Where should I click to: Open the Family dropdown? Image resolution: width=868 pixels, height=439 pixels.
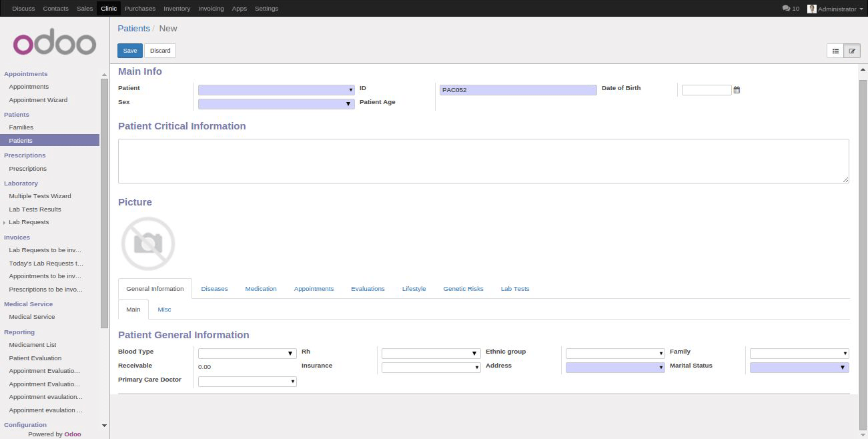[799, 354]
